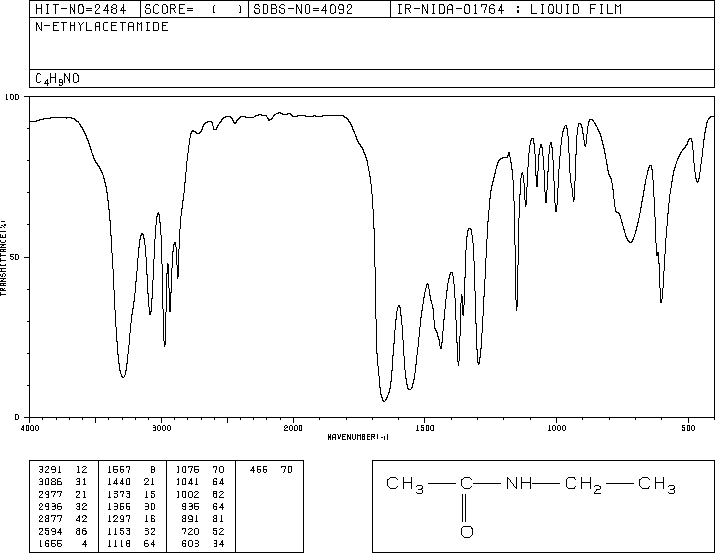
Task: Click the CH3 group bonded to carbonyl carbon
Action: coord(405,485)
